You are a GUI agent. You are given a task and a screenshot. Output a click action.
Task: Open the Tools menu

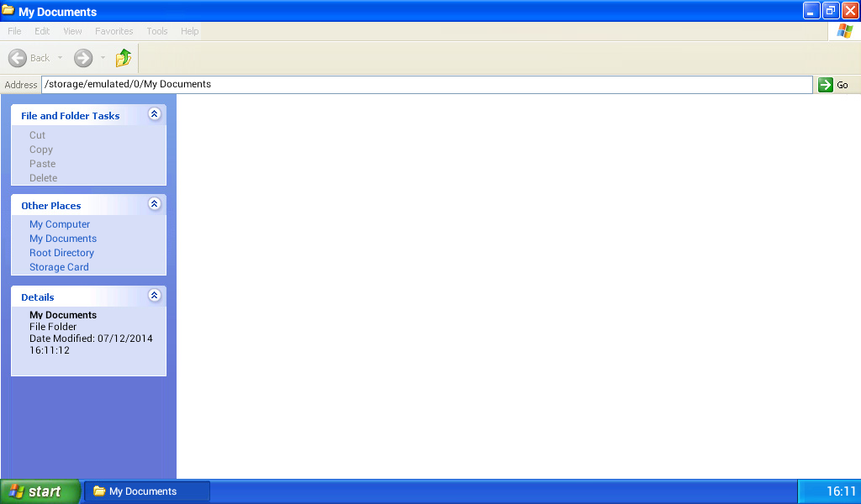pos(156,31)
